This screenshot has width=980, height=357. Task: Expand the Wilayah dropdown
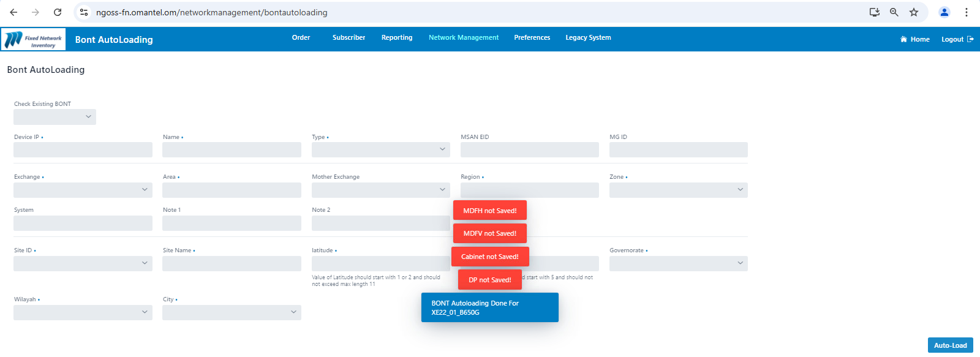83,312
